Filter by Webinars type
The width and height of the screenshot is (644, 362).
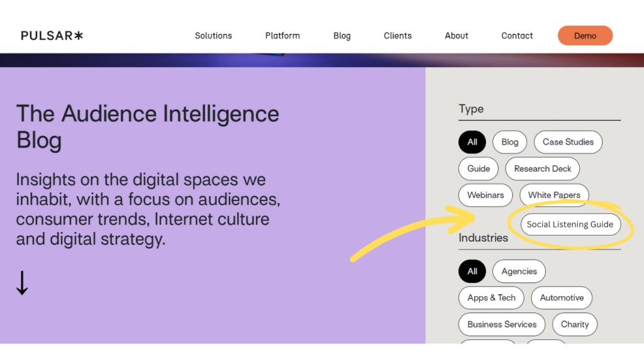point(486,195)
